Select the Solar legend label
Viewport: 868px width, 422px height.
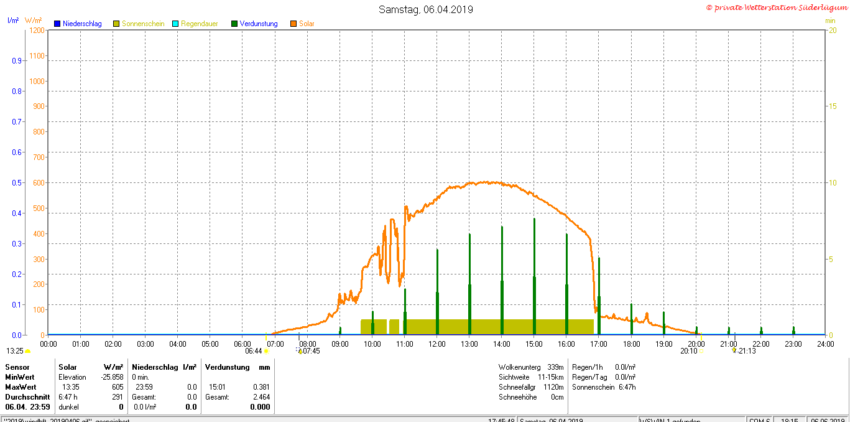point(307,24)
